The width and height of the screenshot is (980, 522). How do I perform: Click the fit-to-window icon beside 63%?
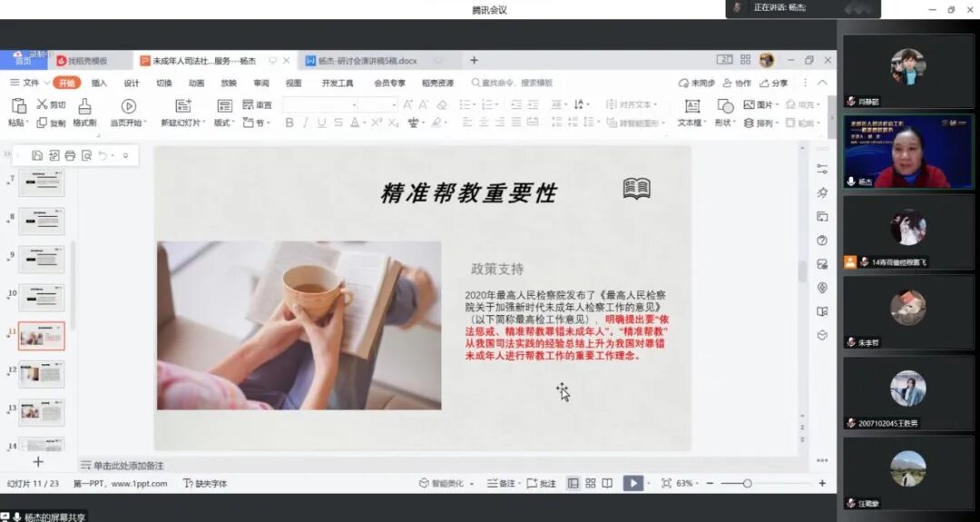tap(666, 483)
